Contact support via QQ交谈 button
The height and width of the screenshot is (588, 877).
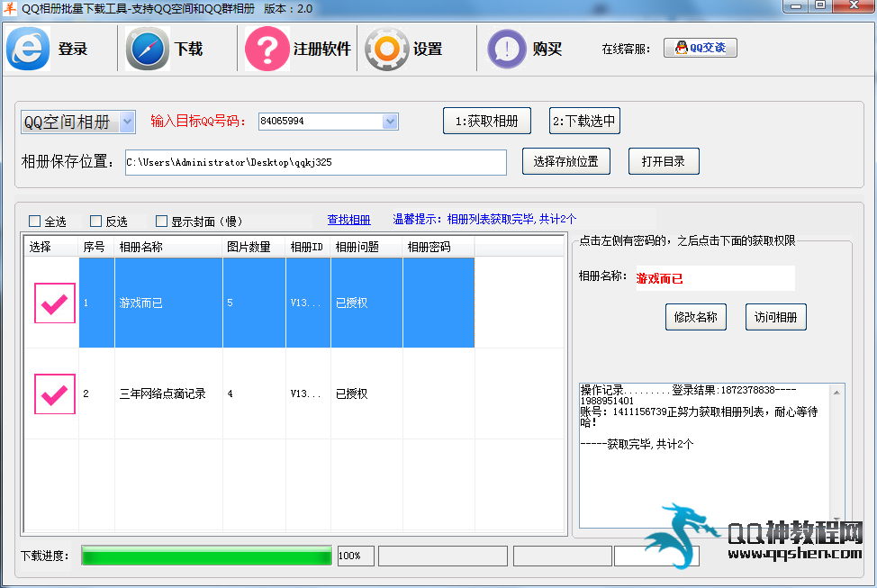pos(701,48)
